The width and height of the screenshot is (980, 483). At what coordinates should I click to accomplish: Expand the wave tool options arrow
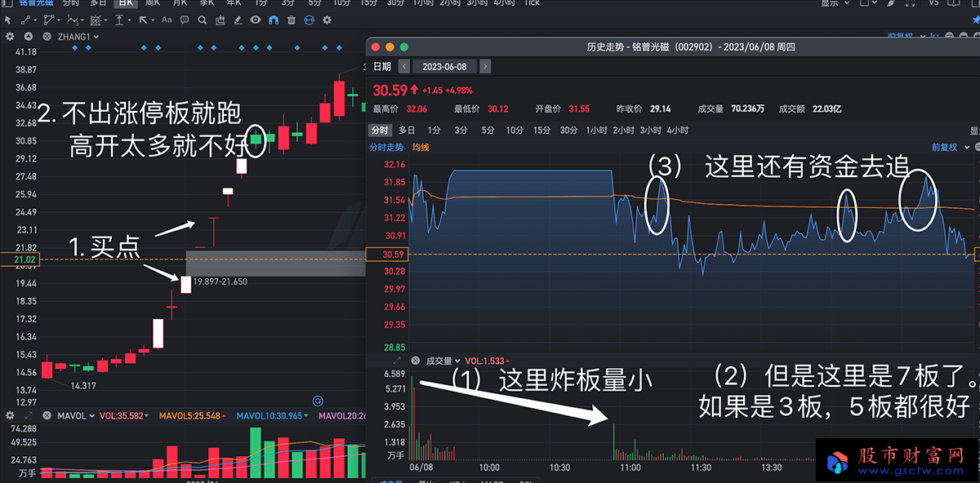83,20
